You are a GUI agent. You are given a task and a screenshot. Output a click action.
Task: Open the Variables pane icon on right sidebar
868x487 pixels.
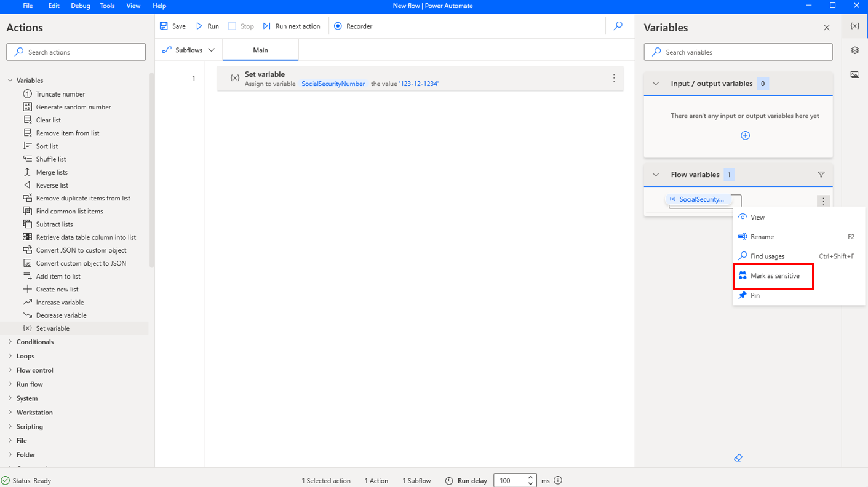(854, 25)
